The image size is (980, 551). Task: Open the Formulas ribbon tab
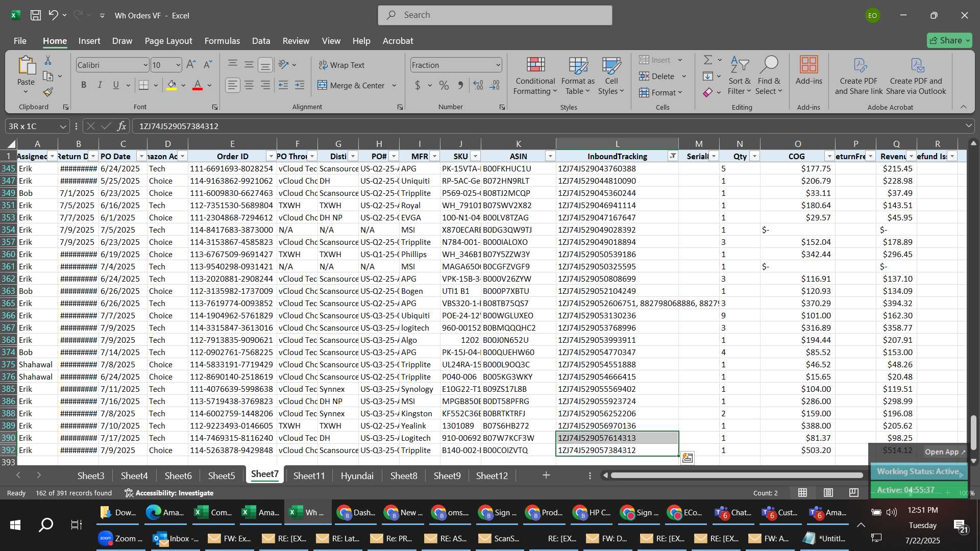click(222, 41)
